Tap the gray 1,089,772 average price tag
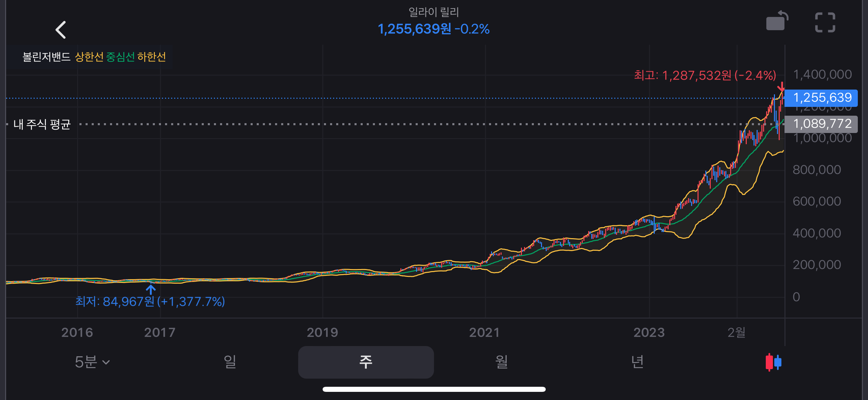The image size is (868, 400). tap(821, 124)
